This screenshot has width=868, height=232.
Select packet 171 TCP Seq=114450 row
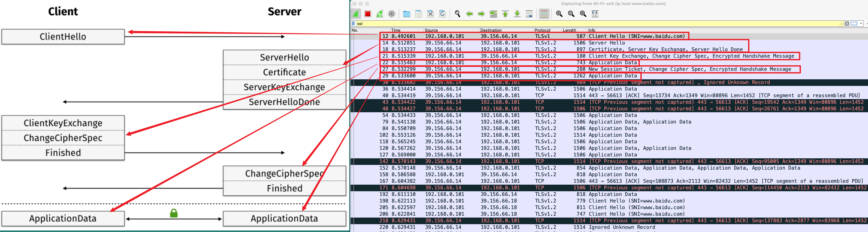(x=609, y=187)
